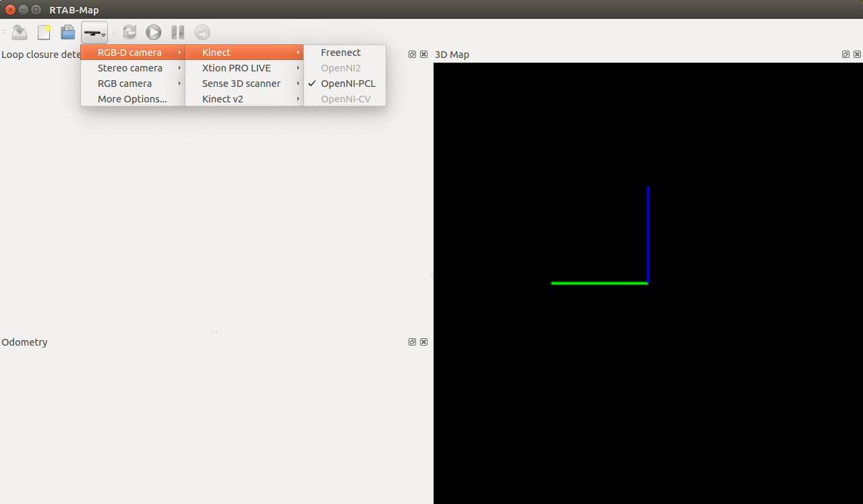Stop detection with the stop icon

pos(202,32)
